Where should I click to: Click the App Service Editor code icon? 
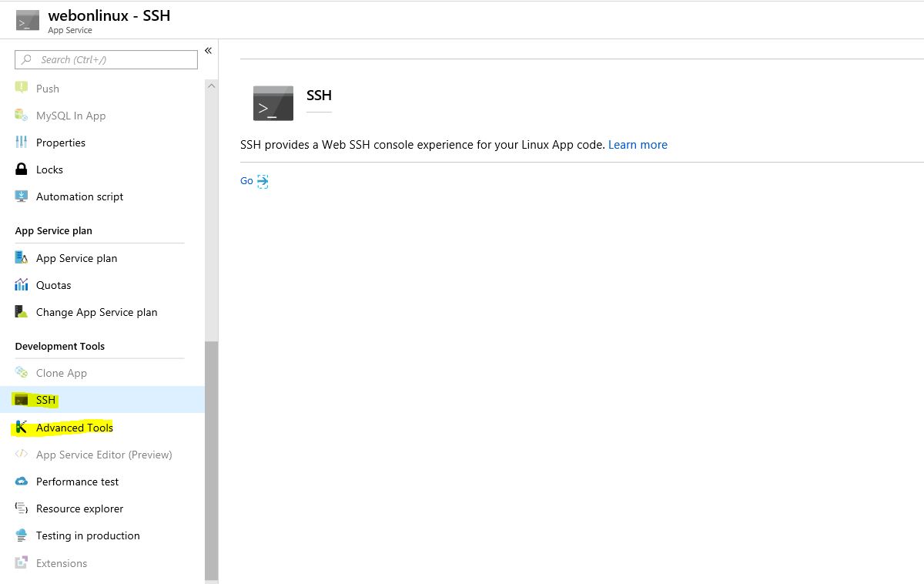coord(22,455)
